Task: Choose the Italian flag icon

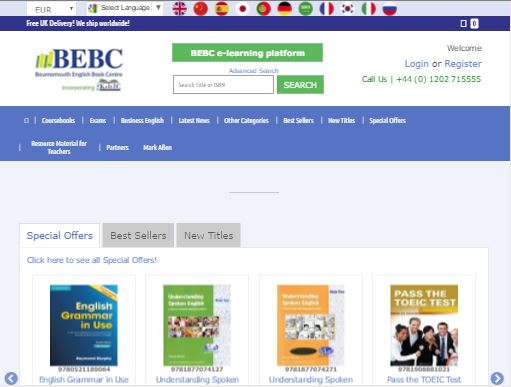Action: pos(369,9)
